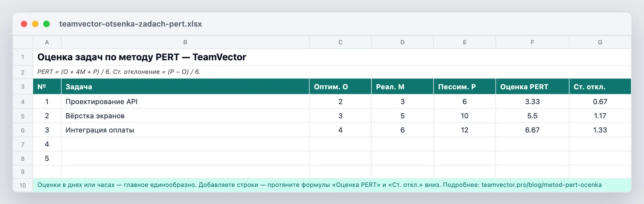Select row 4 header
The width and height of the screenshot is (644, 204).
point(23,102)
